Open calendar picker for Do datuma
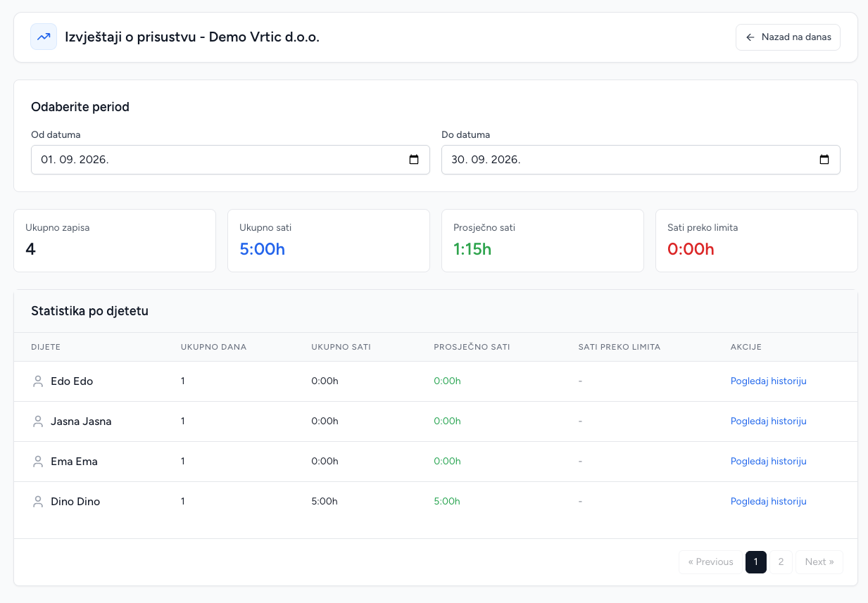This screenshot has width=868, height=603. click(824, 160)
